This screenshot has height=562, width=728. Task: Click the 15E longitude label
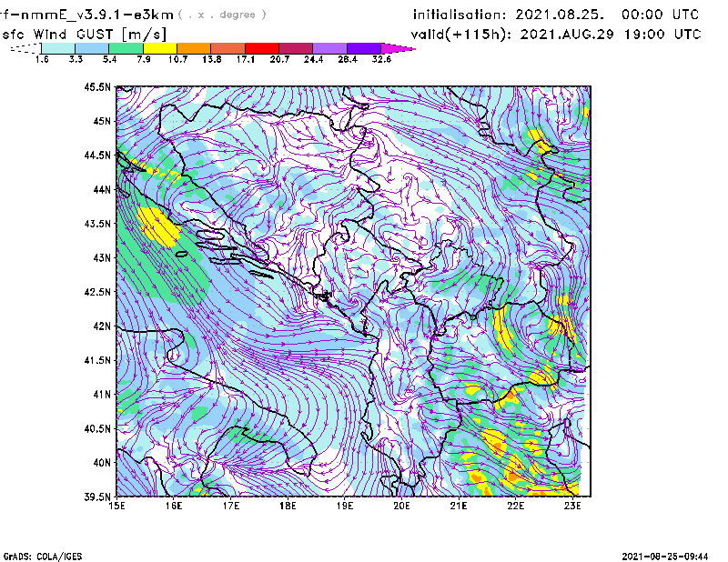116,506
